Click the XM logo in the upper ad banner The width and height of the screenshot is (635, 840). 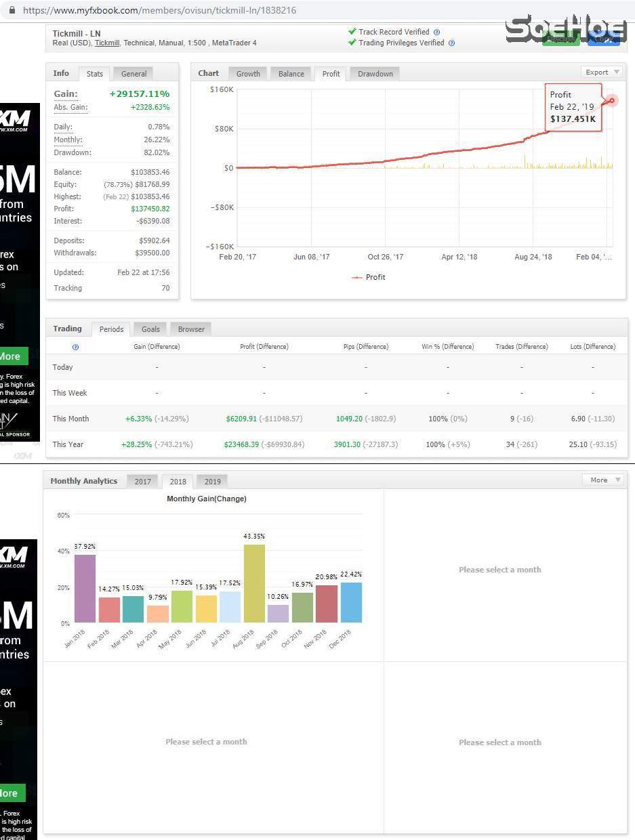(14, 121)
